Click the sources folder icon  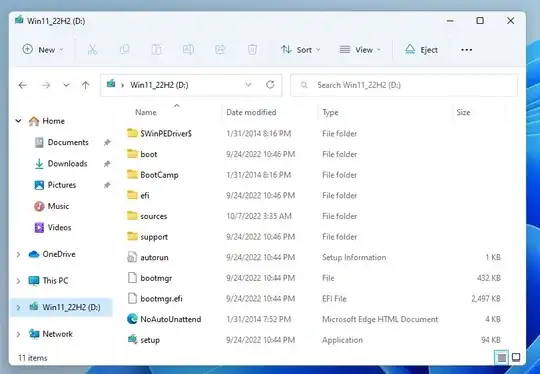pyautogui.click(x=132, y=216)
